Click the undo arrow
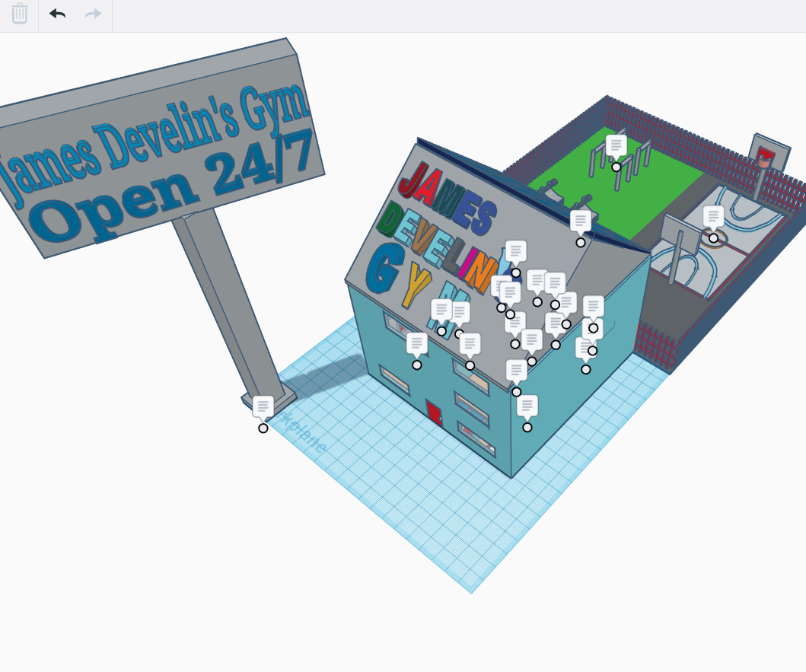The image size is (806, 672). pyautogui.click(x=58, y=14)
